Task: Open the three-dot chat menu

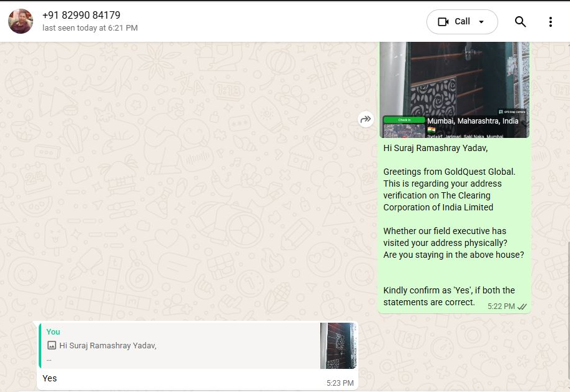Action: pos(551,22)
